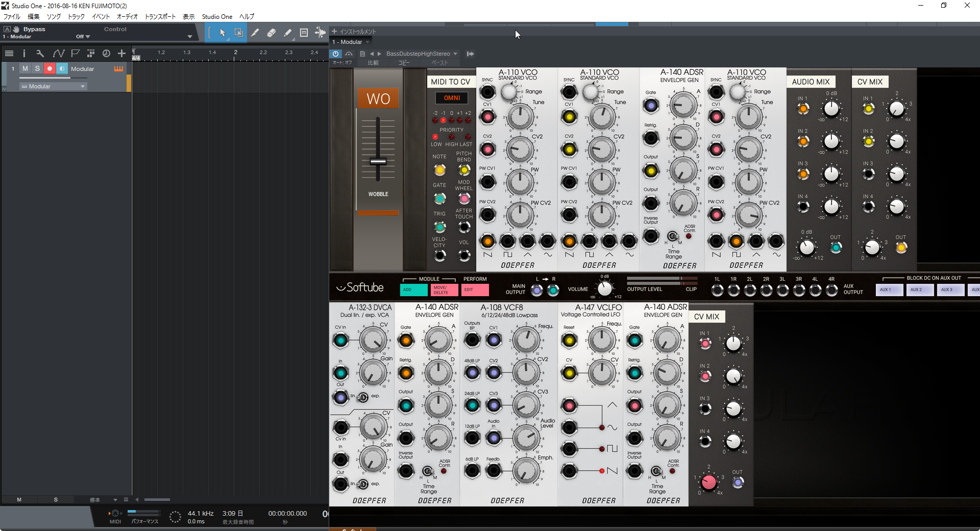Open the ファイル menu
The width and height of the screenshot is (980, 531).
[x=12, y=16]
